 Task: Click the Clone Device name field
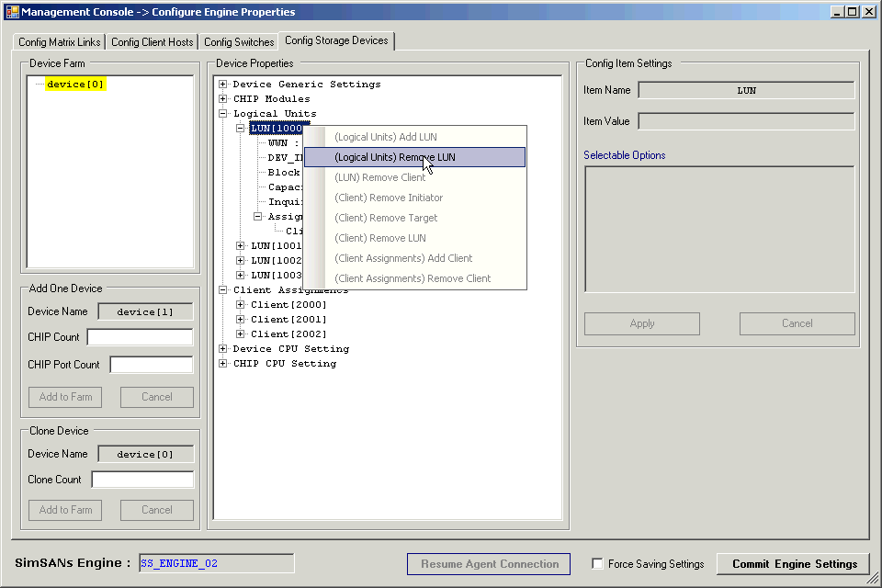pyautogui.click(x=145, y=454)
